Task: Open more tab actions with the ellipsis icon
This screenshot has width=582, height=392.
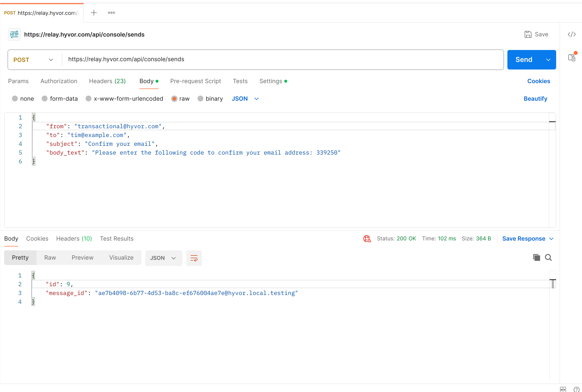Action: [111, 12]
